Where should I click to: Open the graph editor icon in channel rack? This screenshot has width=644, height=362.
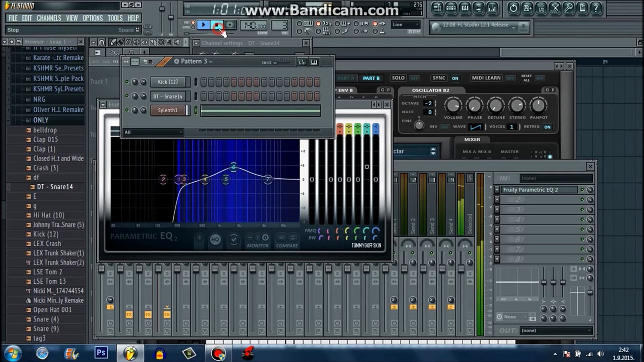pyautogui.click(x=302, y=62)
